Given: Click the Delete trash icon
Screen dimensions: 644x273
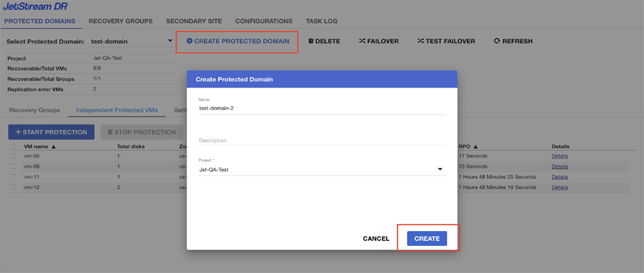Looking at the screenshot, I should (x=311, y=41).
